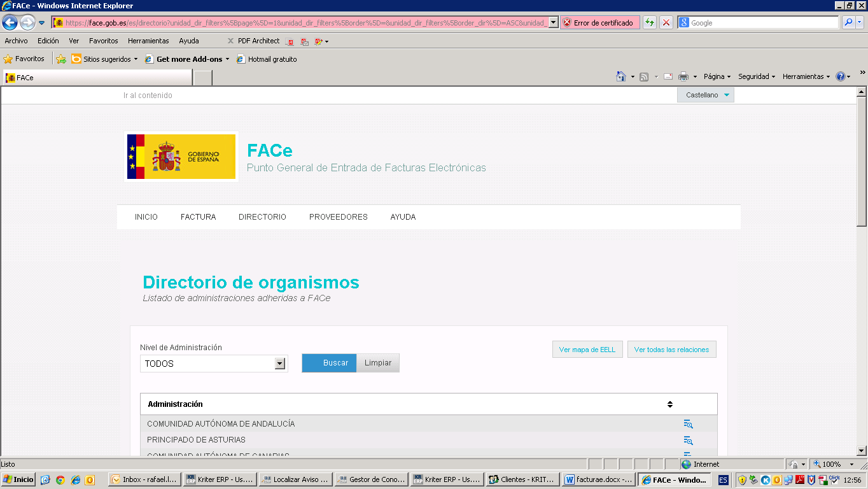868x489 pixels.
Task: Click the Error de certificado security badge
Action: 599,23
